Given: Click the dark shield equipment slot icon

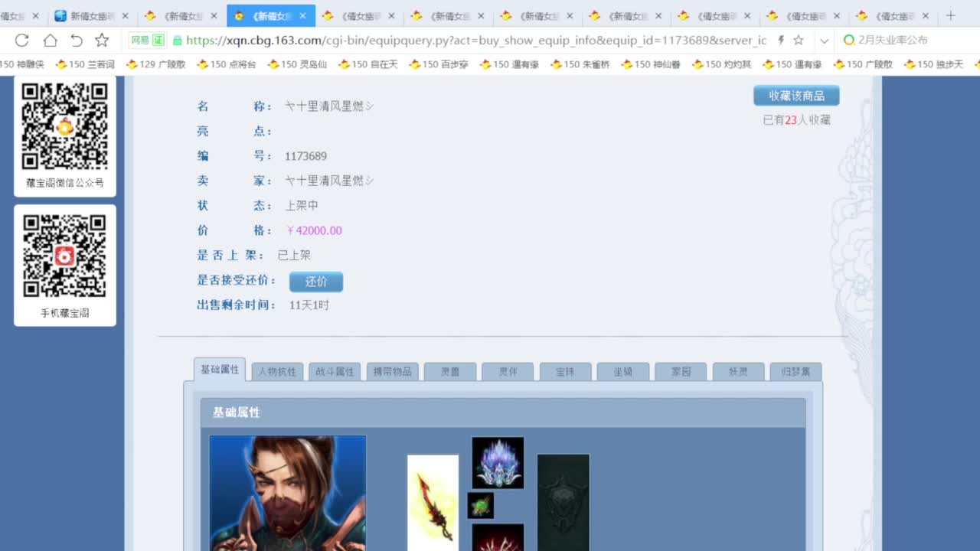Looking at the screenshot, I should (x=563, y=503).
